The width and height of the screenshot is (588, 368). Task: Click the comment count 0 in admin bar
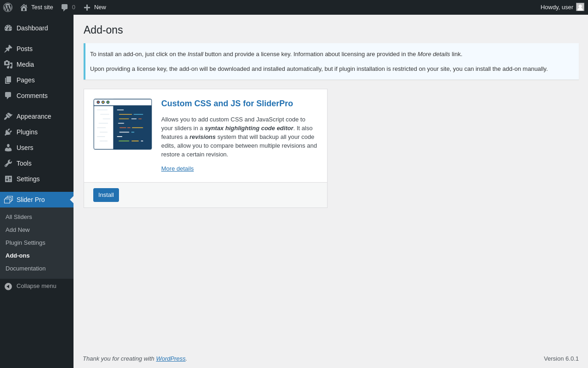click(73, 7)
